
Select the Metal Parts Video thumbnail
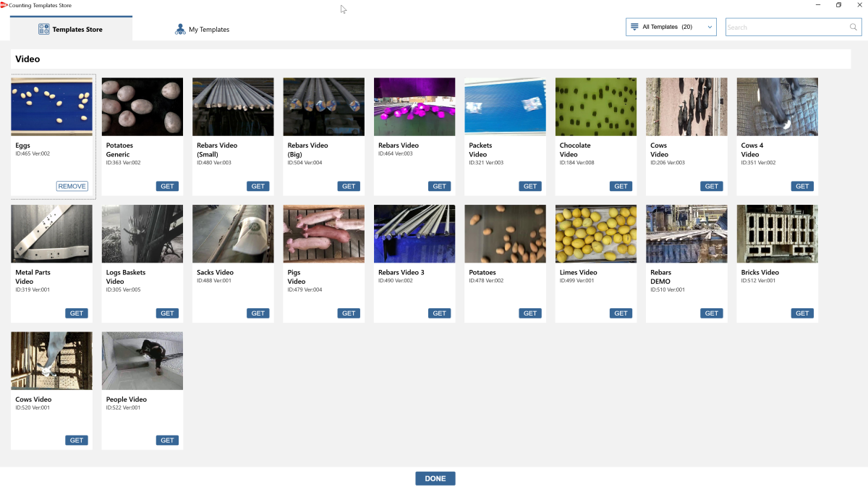(52, 234)
